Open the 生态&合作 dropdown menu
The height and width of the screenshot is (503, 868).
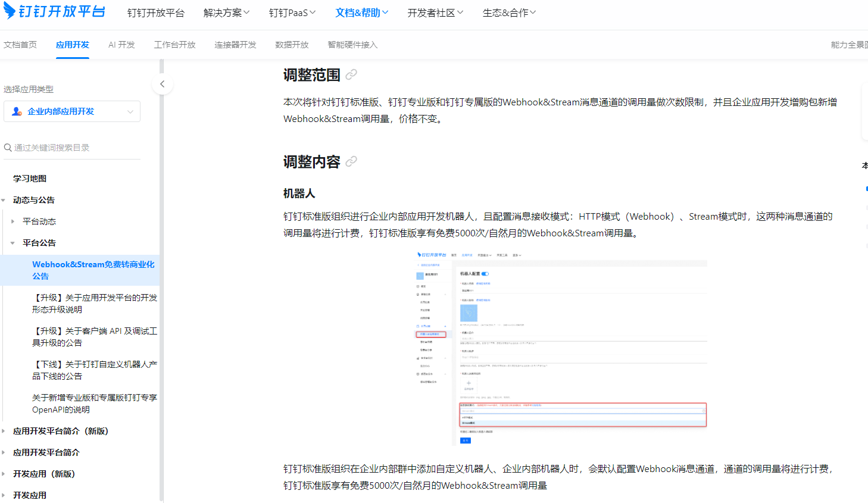pyautogui.click(x=510, y=13)
